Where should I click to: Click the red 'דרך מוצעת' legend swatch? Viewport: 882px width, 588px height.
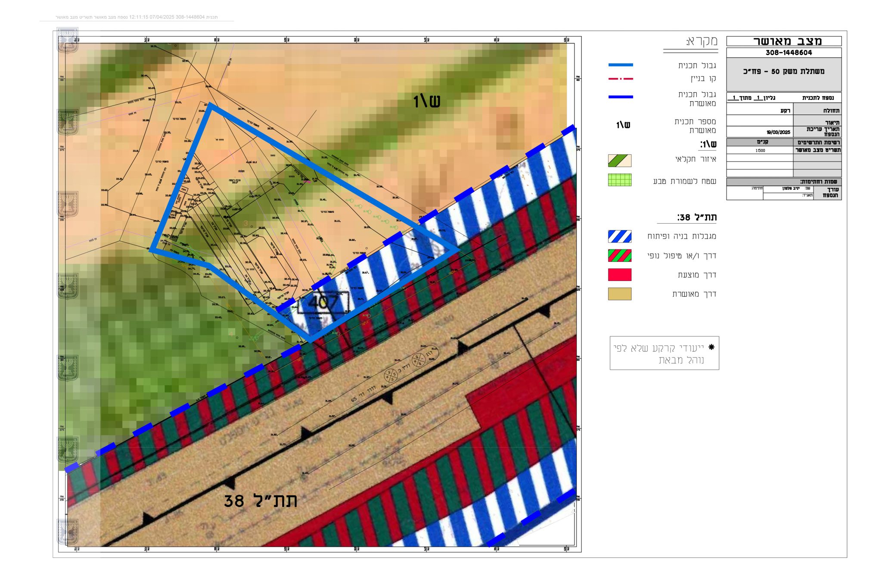[619, 275]
